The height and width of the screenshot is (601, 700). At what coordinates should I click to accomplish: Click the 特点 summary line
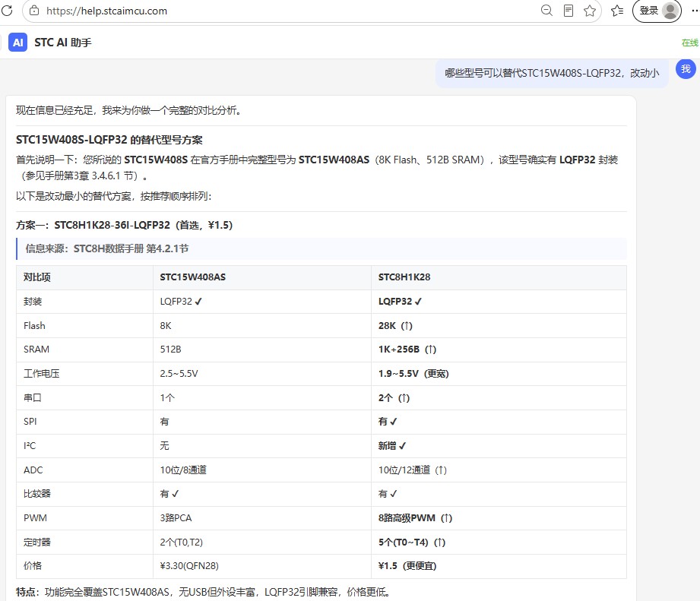[204, 592]
